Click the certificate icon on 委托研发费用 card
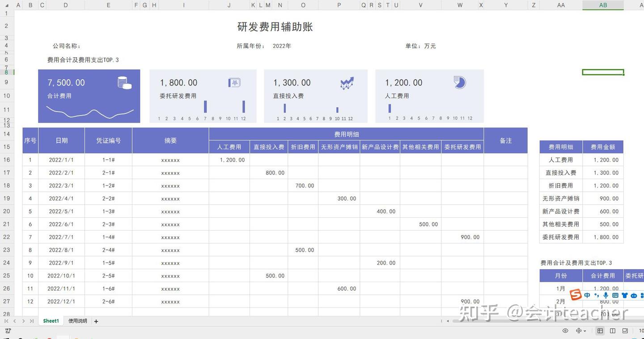 [x=234, y=83]
